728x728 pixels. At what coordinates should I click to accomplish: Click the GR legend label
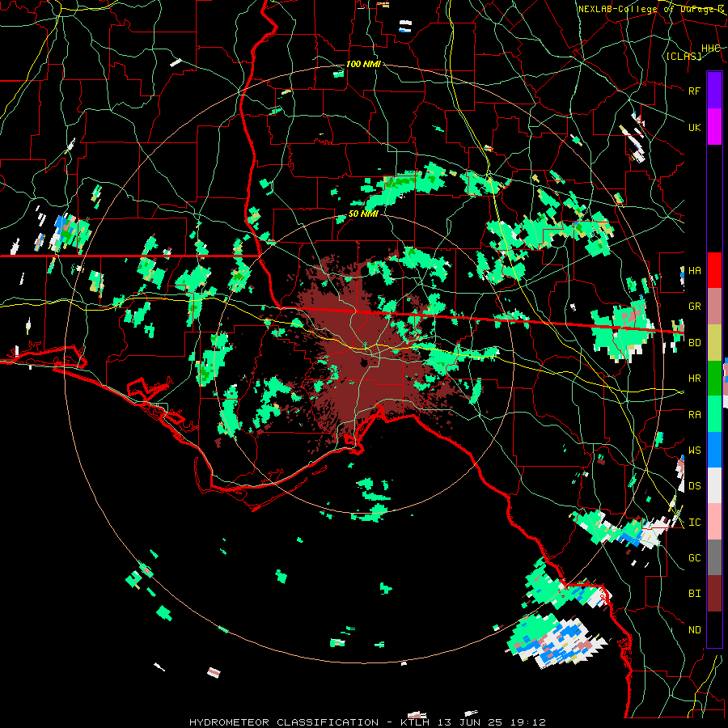pyautogui.click(x=694, y=307)
